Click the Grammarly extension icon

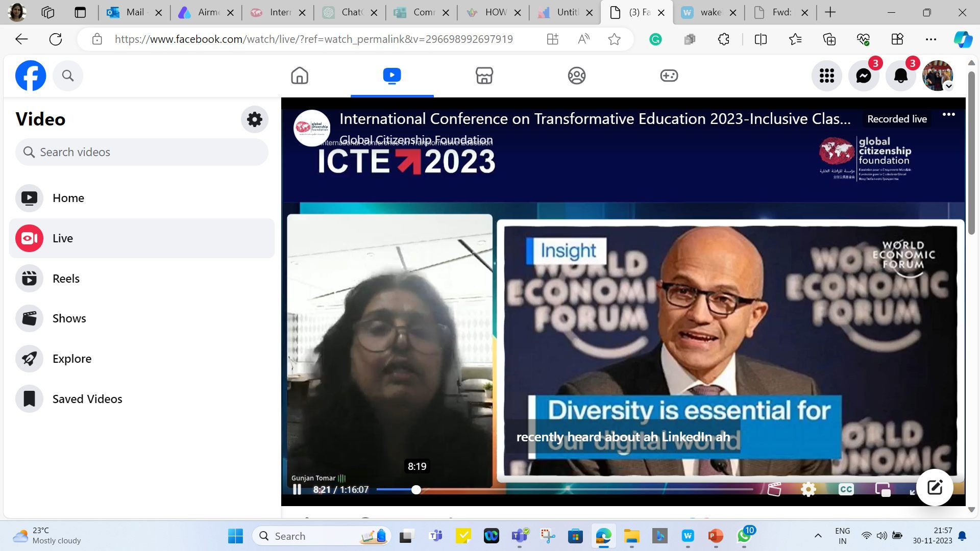coord(655,39)
